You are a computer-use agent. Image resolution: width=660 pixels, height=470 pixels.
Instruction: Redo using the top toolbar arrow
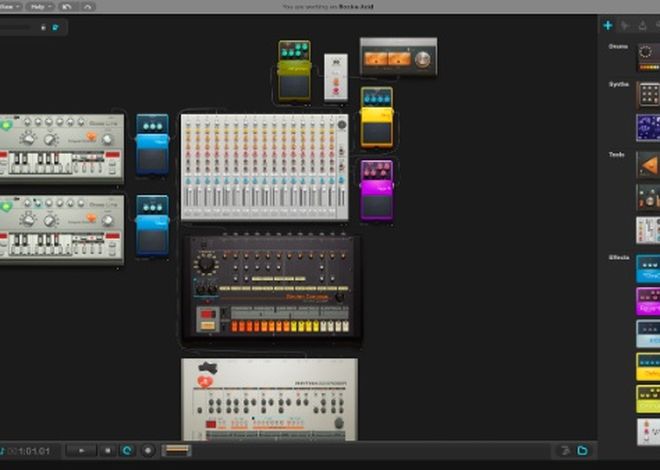(x=87, y=7)
